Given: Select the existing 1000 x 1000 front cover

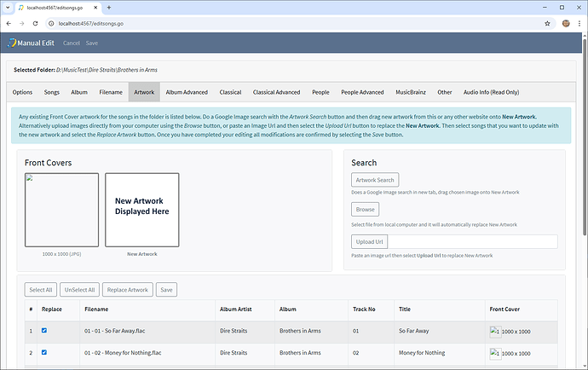Looking at the screenshot, I should pos(61,210).
